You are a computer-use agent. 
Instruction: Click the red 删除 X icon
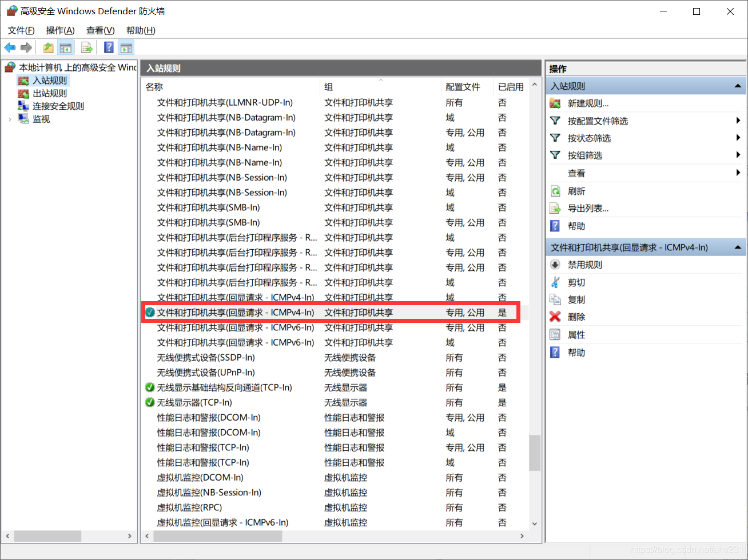pos(555,317)
